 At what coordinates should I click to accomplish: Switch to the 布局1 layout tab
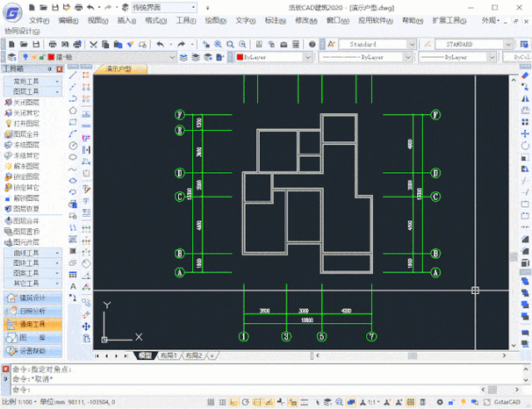168,355
